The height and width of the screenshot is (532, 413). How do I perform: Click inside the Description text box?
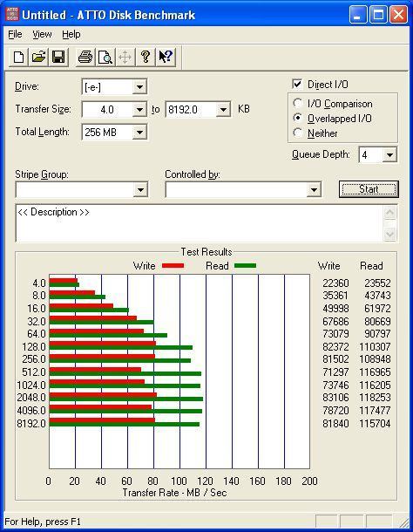coord(200,223)
